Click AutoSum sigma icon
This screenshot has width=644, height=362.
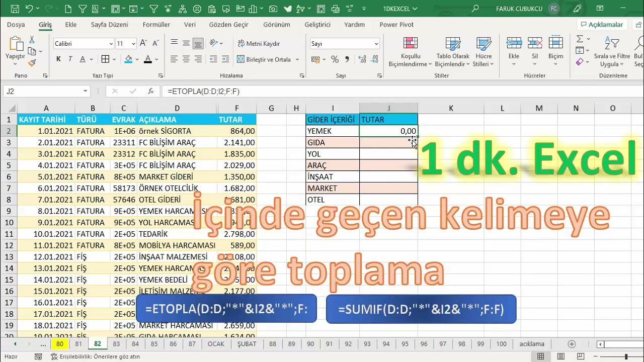[x=580, y=39]
